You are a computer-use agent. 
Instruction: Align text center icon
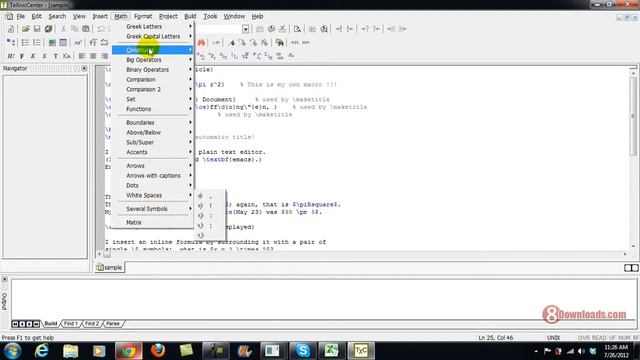[x=93, y=56]
